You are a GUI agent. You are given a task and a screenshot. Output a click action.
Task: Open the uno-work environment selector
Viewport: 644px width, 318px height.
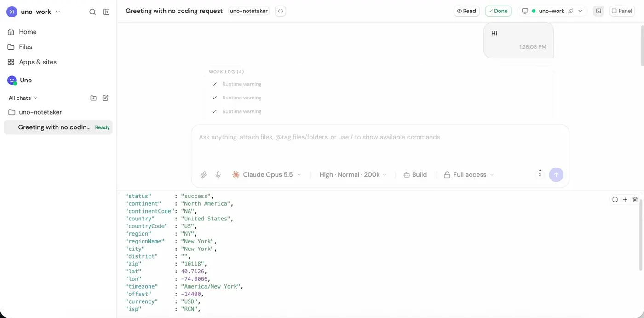click(x=552, y=11)
